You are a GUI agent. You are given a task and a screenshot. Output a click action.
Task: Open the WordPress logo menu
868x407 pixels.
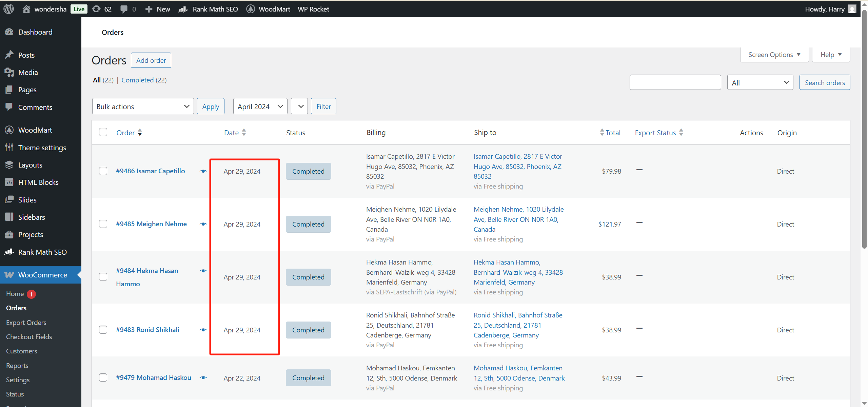click(8, 9)
